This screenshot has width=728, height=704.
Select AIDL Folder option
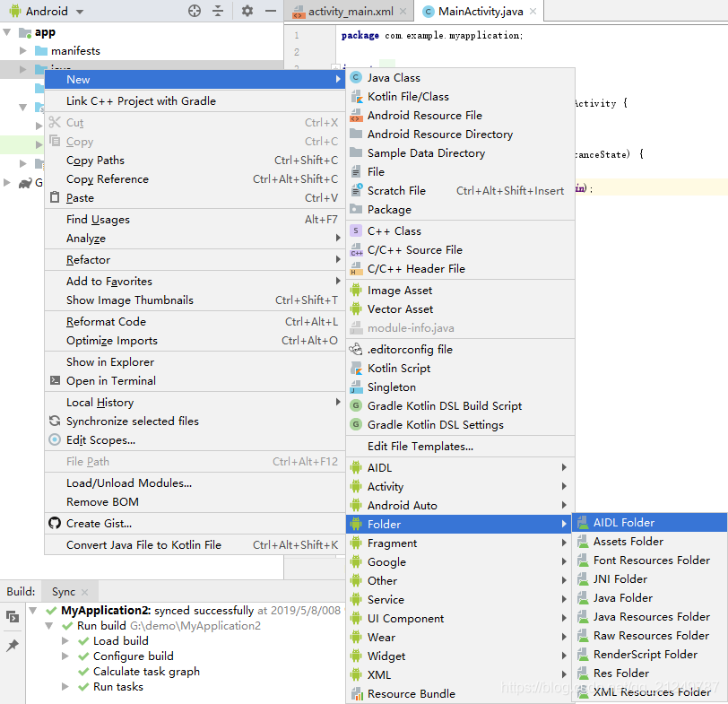pos(649,523)
